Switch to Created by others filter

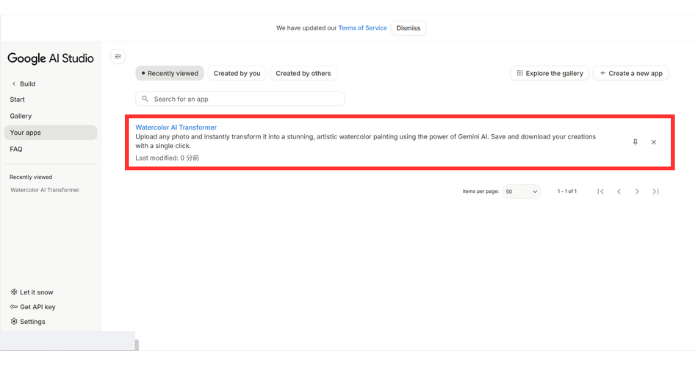point(303,73)
